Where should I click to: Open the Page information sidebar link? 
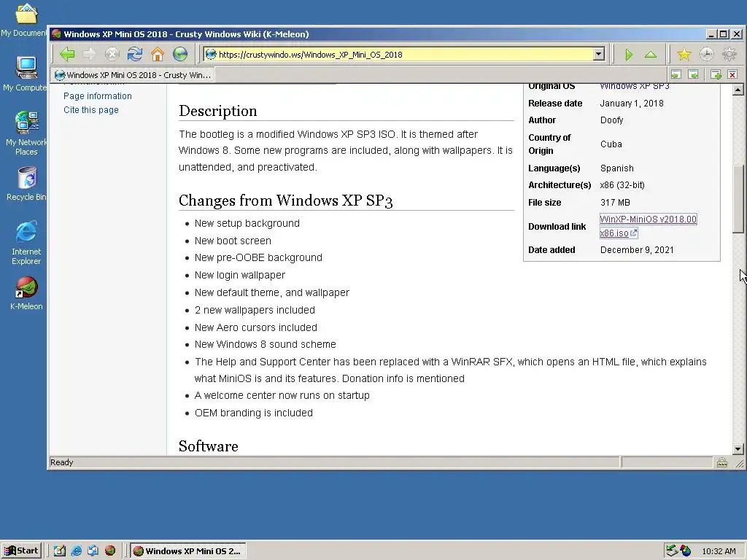pos(98,96)
